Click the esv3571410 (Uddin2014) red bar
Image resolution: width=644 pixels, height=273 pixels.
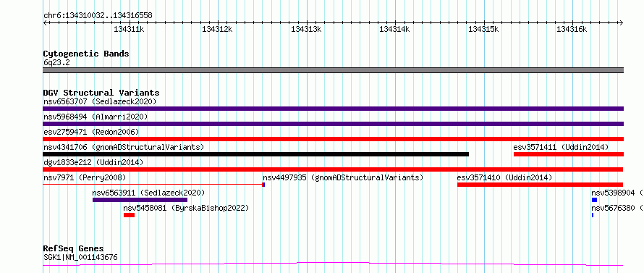click(x=540, y=185)
